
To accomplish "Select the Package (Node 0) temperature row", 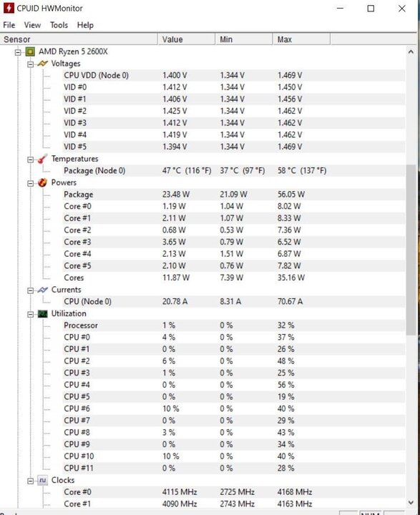I will [202, 171].
